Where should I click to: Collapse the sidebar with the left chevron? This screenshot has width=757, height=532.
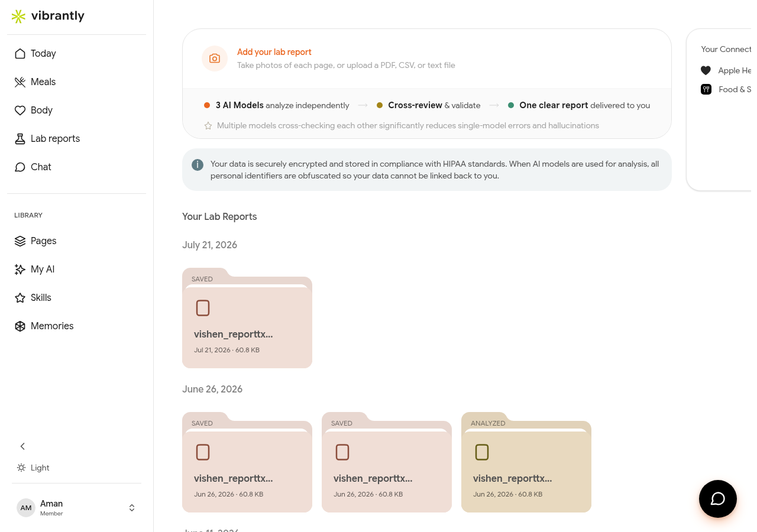point(22,446)
